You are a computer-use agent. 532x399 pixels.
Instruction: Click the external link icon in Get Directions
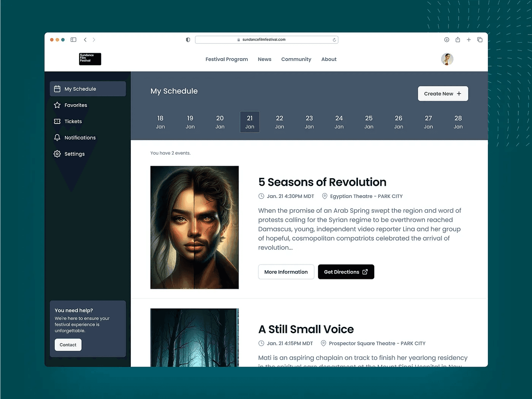365,272
